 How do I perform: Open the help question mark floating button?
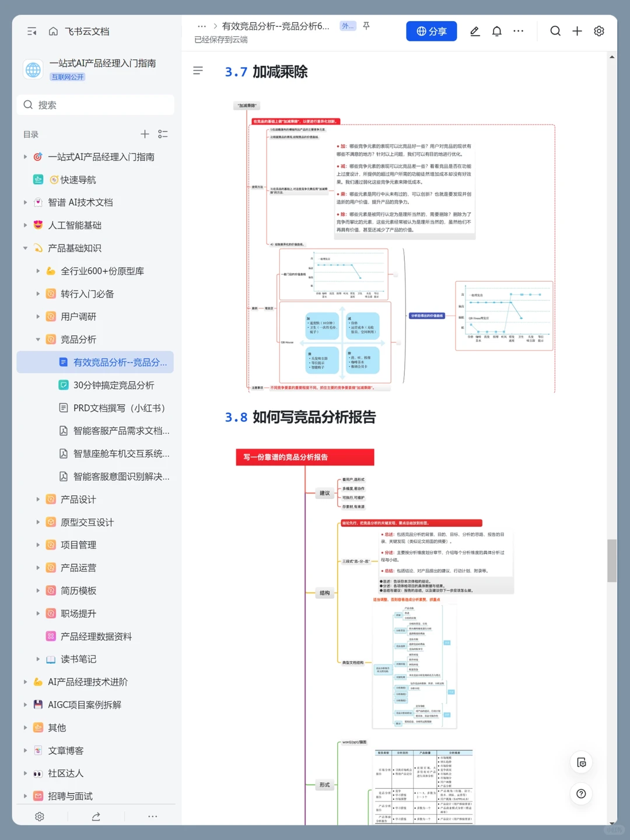point(581,793)
